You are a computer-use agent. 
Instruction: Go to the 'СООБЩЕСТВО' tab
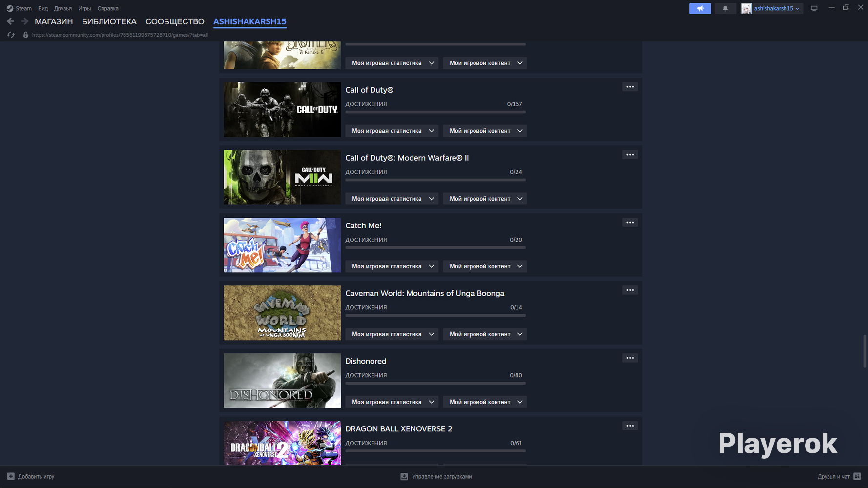click(175, 21)
